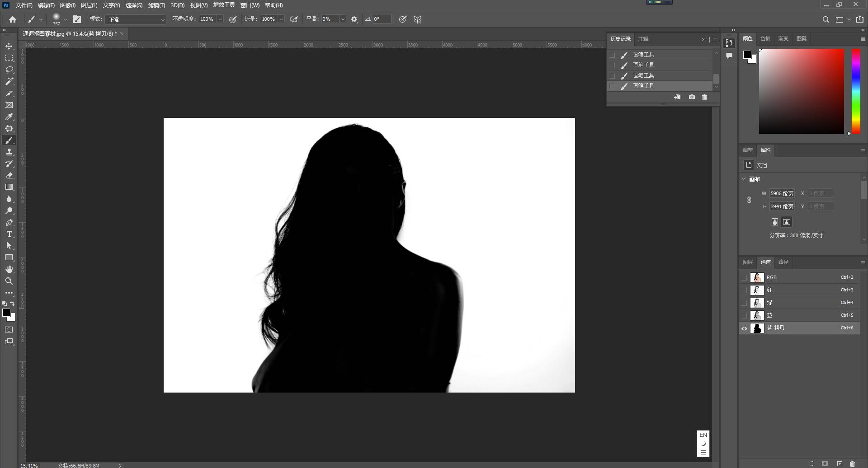Delete current channel with trash icon
The width and height of the screenshot is (868, 468).
click(852, 464)
